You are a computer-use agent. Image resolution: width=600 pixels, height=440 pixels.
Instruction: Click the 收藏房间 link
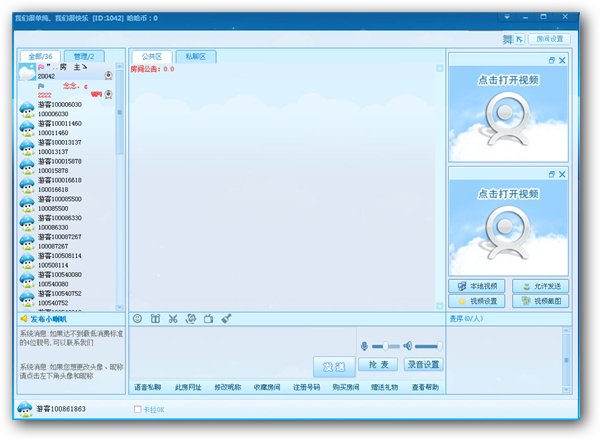267,387
